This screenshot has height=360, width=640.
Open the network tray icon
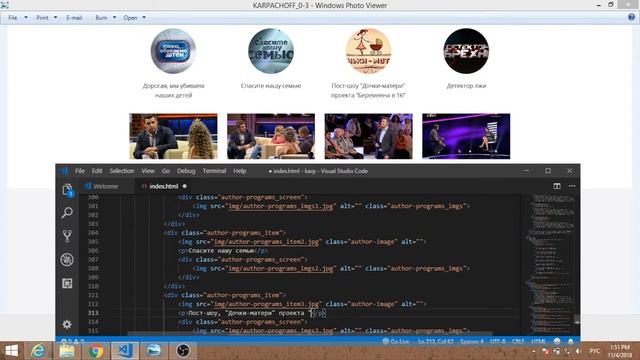tap(567, 351)
